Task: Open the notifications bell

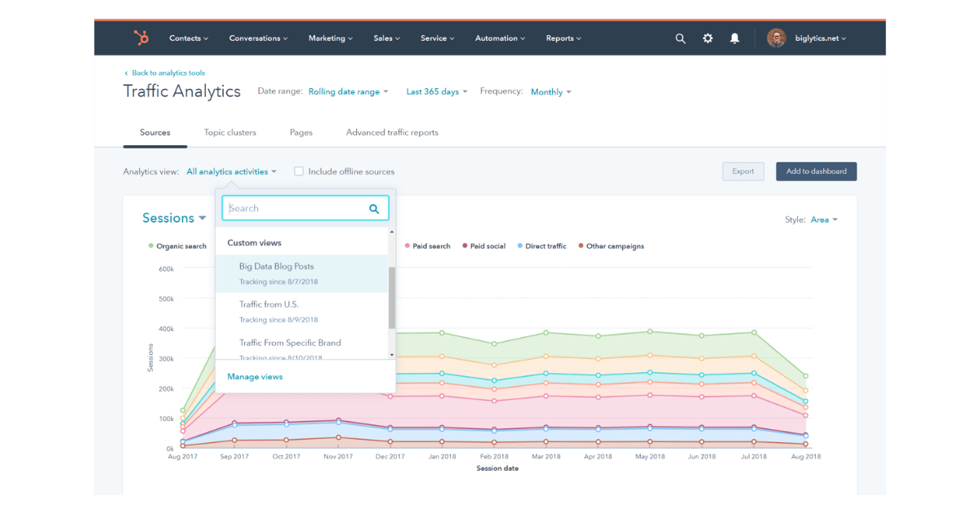Action: click(x=735, y=38)
